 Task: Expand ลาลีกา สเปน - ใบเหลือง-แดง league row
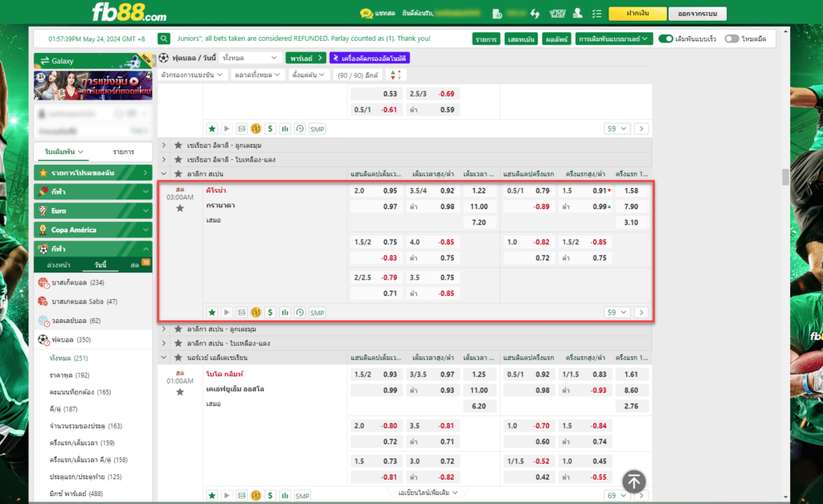coord(164,343)
